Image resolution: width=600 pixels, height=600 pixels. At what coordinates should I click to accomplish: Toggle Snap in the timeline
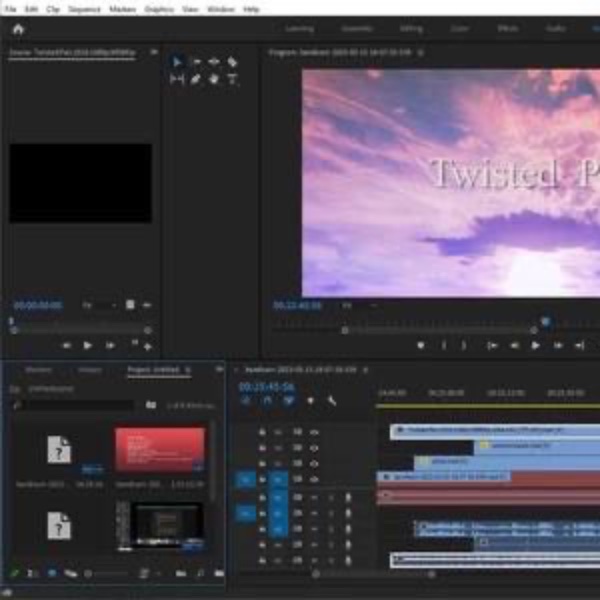tap(267, 401)
